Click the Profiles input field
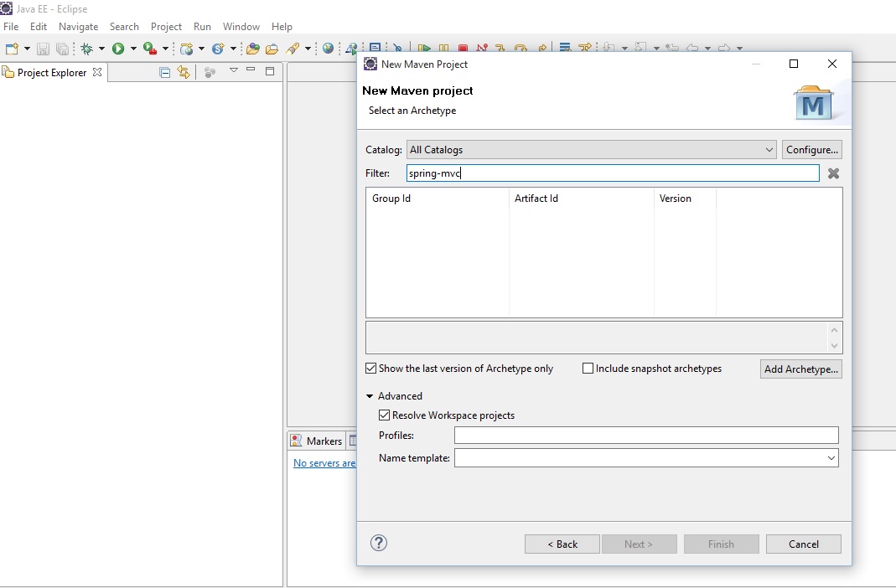The width and height of the screenshot is (896, 588). tap(646, 435)
